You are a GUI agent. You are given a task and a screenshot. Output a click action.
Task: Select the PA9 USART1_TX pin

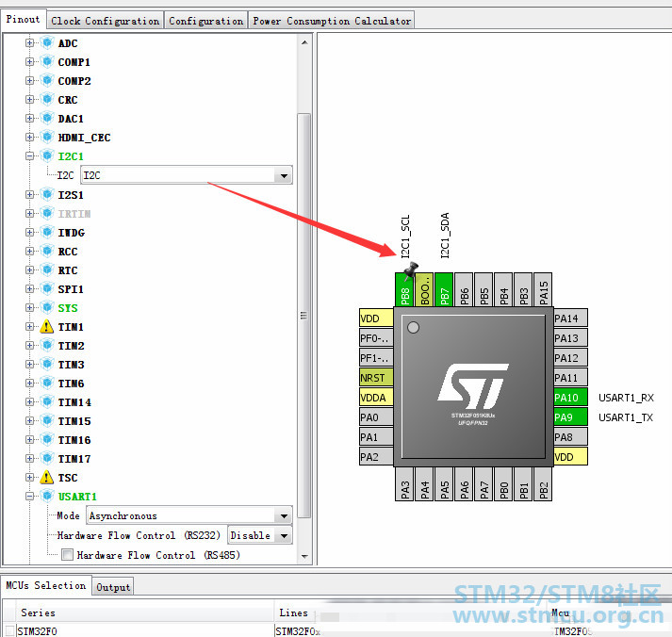(x=570, y=417)
